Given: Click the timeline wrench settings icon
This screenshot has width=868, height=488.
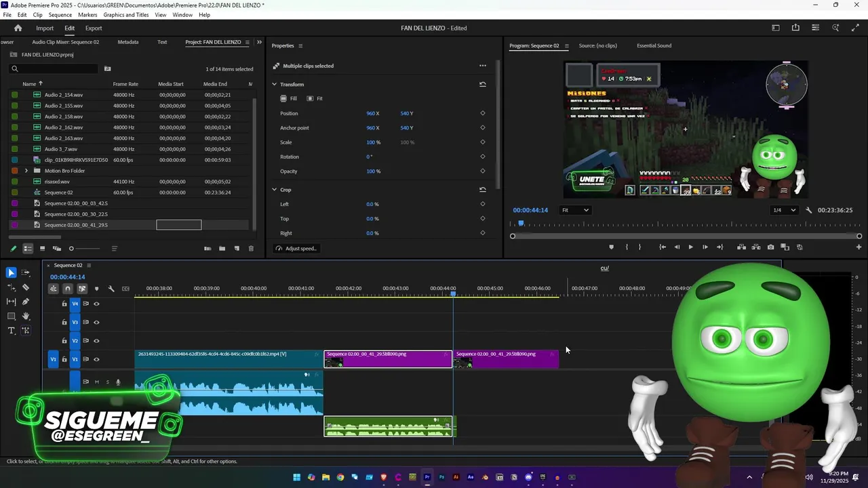Looking at the screenshot, I should 111,289.
